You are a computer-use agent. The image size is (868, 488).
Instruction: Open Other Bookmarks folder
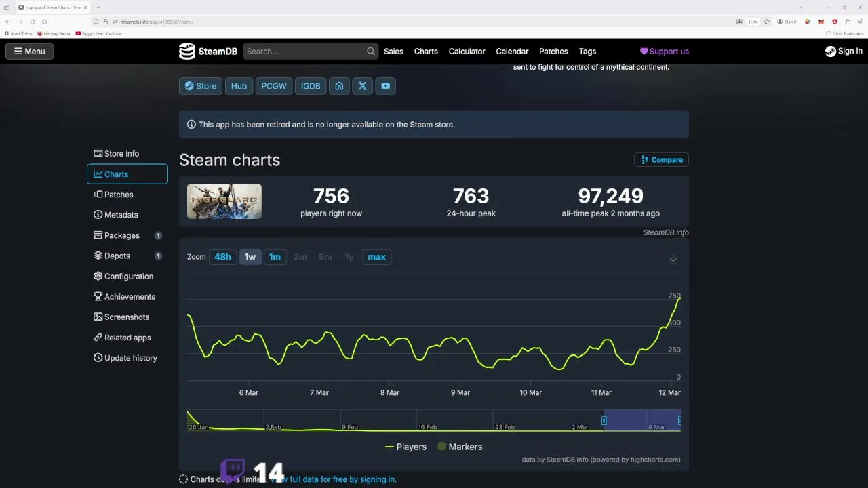point(845,33)
